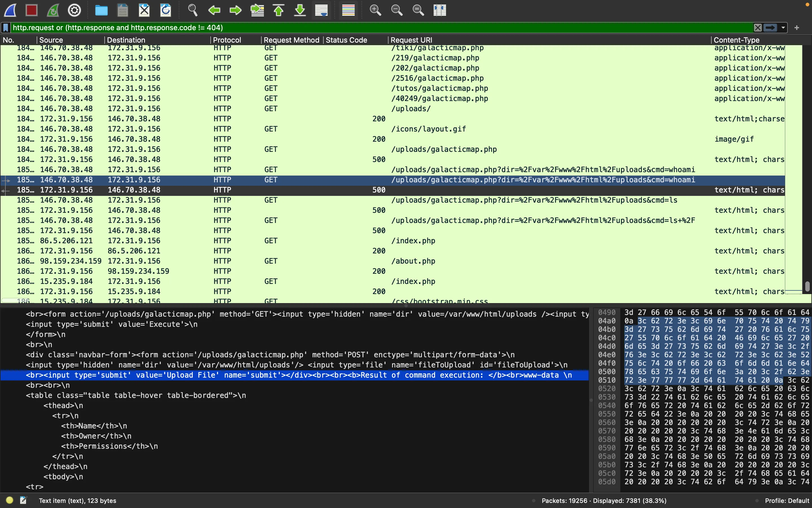Clear the display filter with the X button
812x508 pixels.
coord(758,28)
